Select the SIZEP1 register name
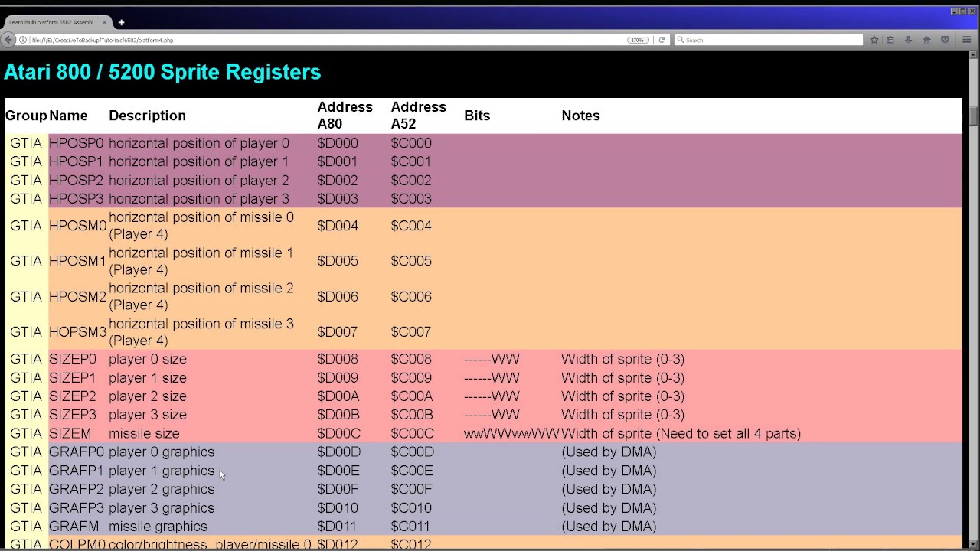Screen dimensions: 980x551 pos(73,378)
